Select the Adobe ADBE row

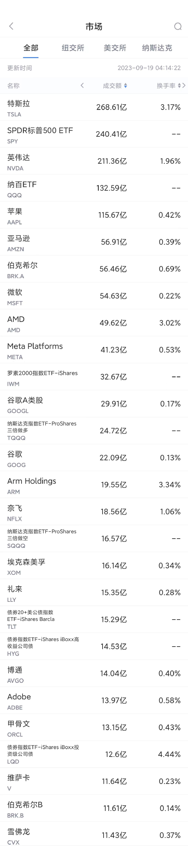coord(94,701)
